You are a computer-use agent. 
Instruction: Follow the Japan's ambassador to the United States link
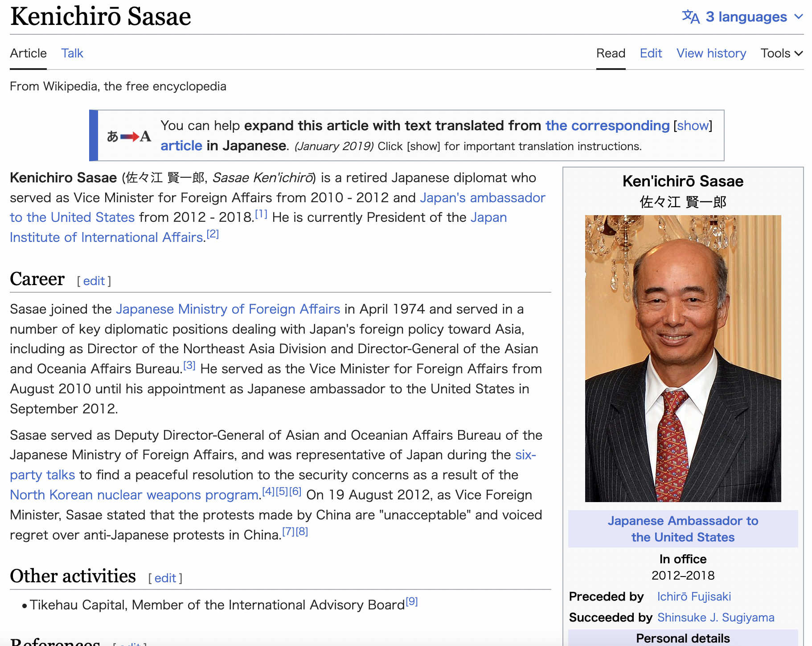tap(483, 198)
